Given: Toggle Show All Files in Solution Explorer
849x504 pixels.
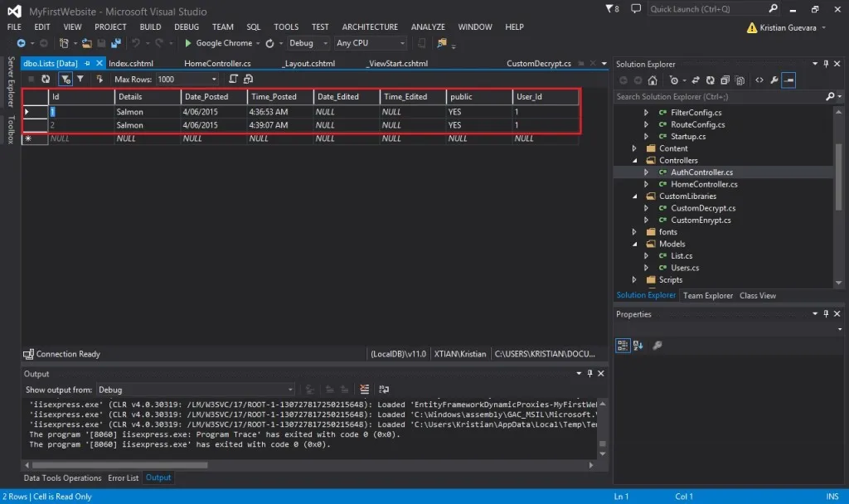Looking at the screenshot, I should 740,80.
